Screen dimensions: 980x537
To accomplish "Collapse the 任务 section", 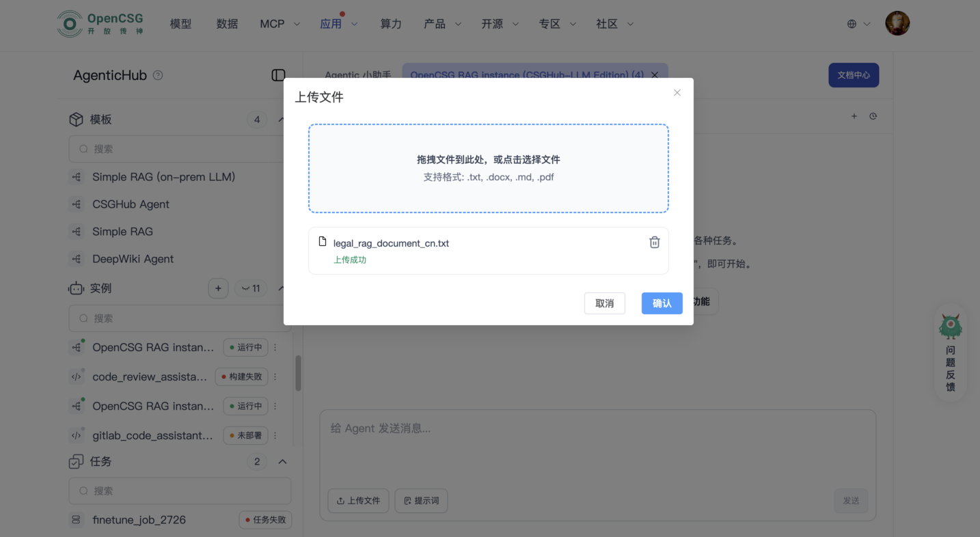I will tap(282, 461).
